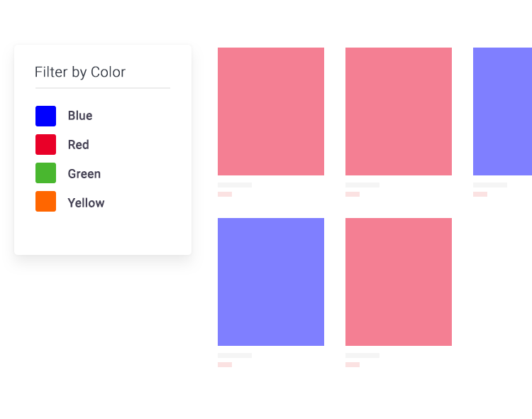Select the red color swatch
Viewport: 532px width, 419px height.
click(x=45, y=145)
